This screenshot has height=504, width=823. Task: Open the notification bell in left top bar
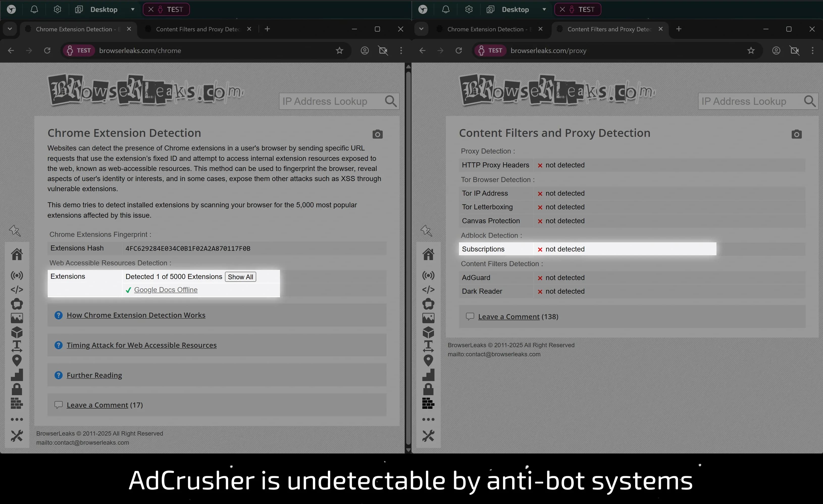pyautogui.click(x=34, y=9)
